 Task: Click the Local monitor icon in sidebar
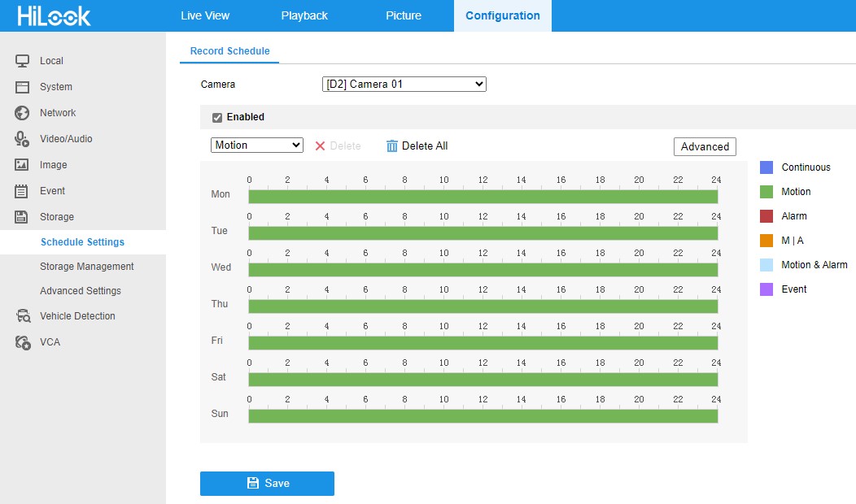pyautogui.click(x=23, y=61)
